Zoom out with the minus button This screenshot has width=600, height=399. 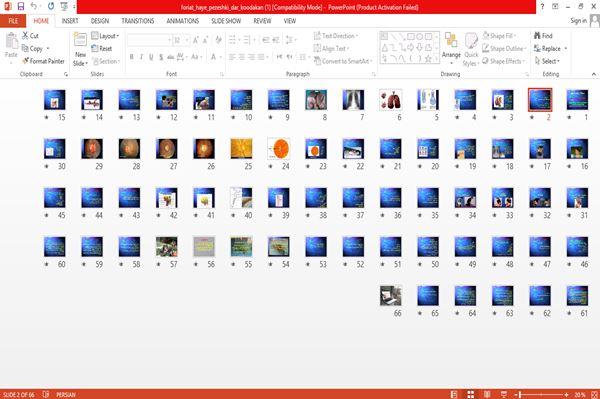516,394
